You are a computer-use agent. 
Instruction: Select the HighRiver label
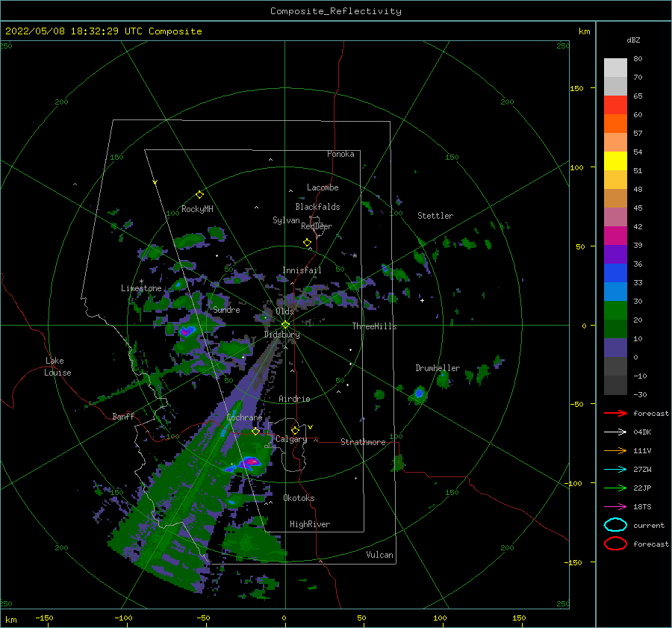(310, 524)
